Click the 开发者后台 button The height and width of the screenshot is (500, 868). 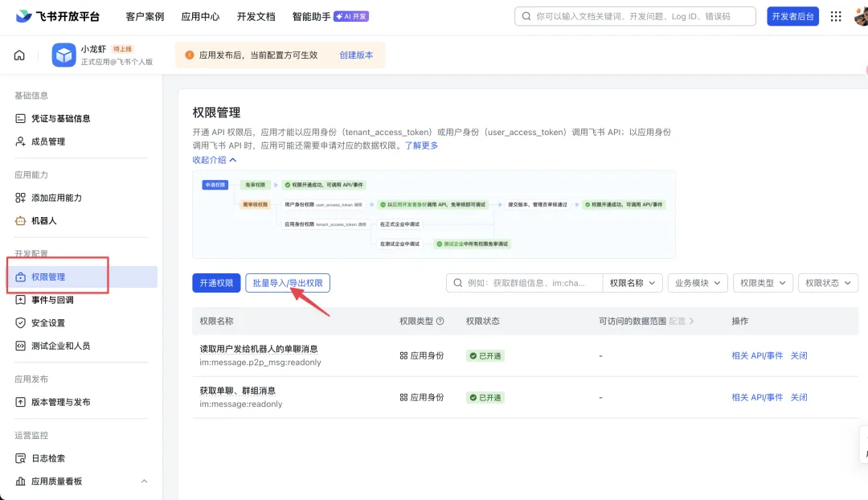[792, 17]
